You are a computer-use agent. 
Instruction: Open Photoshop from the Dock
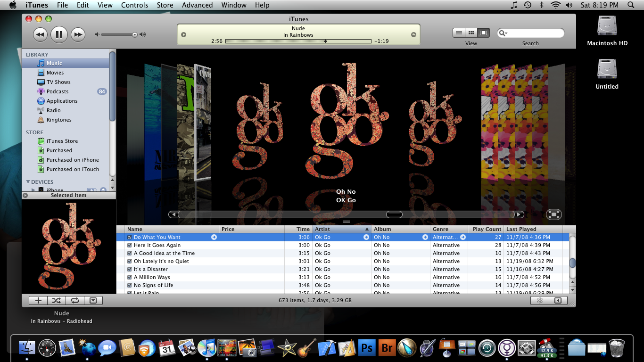(366, 348)
